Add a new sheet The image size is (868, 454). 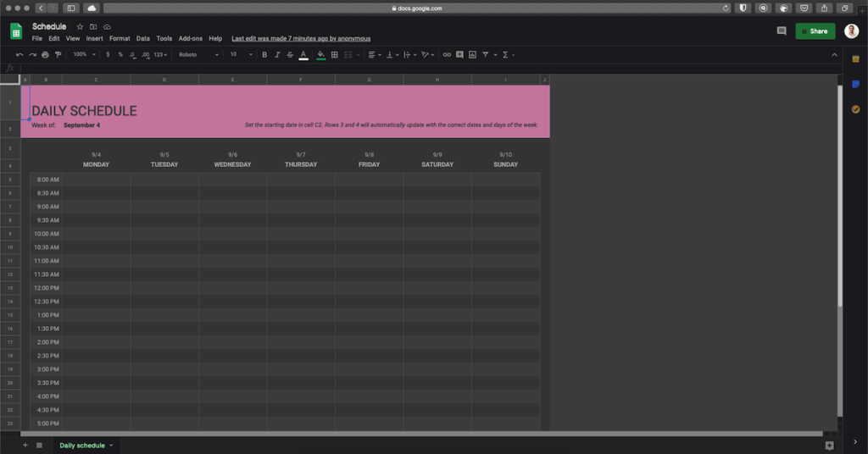[x=25, y=446]
